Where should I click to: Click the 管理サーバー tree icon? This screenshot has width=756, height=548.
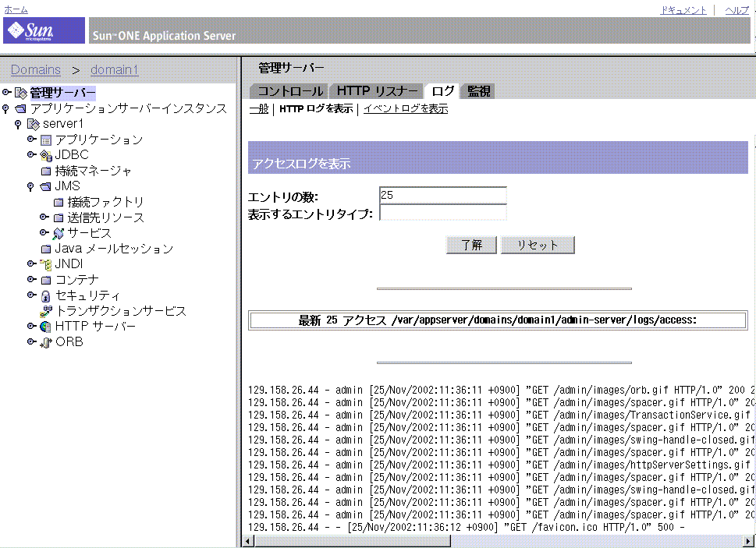point(21,93)
